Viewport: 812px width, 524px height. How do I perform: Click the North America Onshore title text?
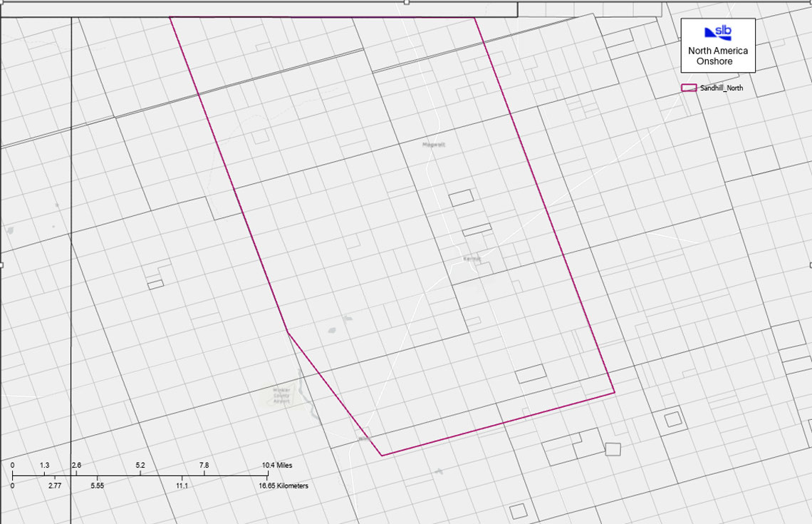718,56
